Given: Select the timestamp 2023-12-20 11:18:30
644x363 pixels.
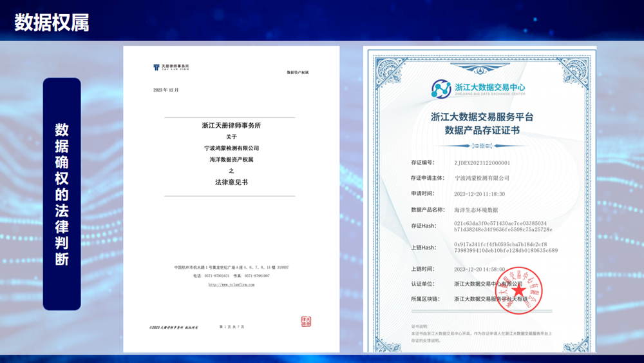Looking at the screenshot, I should pos(479,194).
